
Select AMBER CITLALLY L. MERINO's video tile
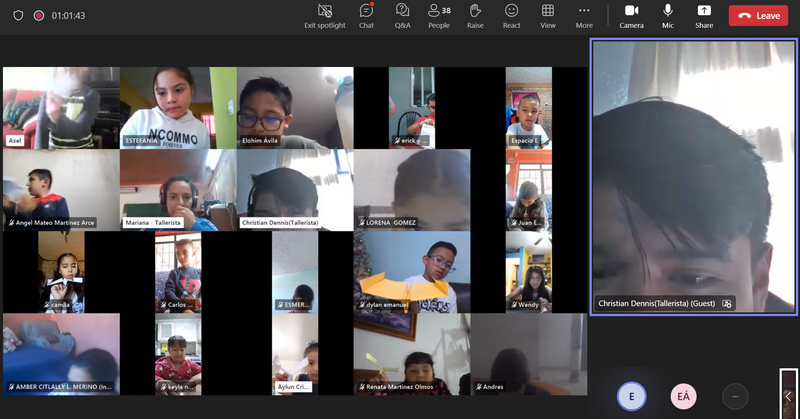61,354
